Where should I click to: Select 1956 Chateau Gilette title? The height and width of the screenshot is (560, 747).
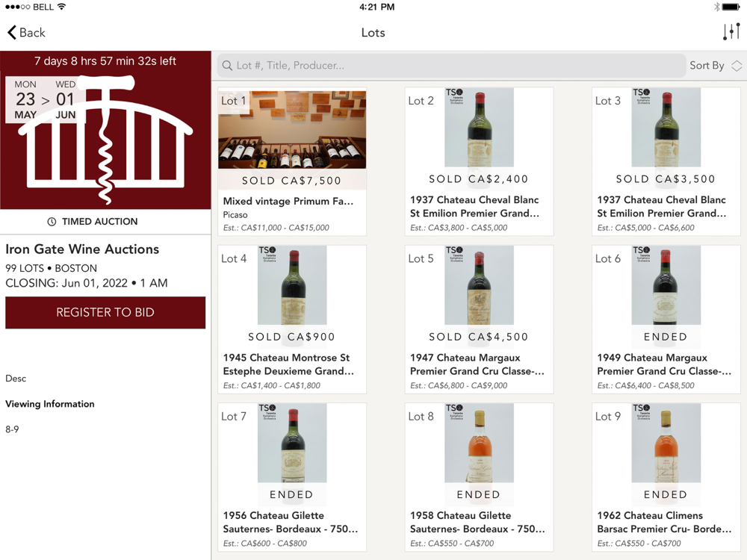pyautogui.click(x=290, y=522)
